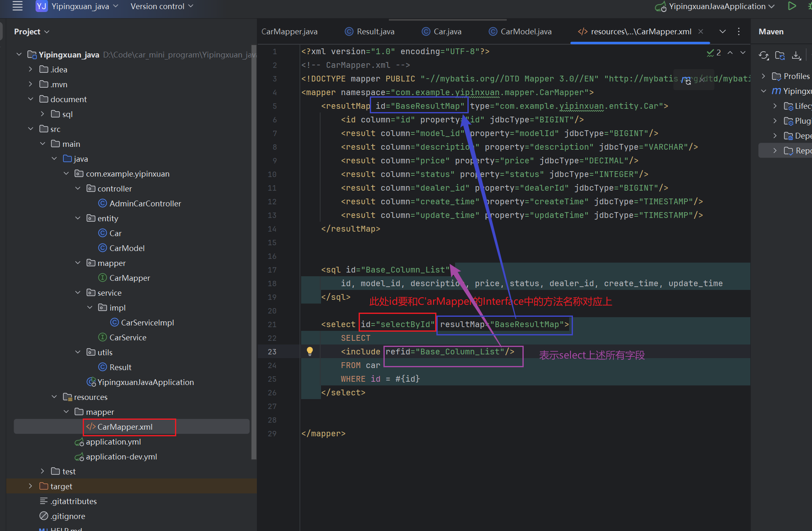
Task: Open the main hamburger menu
Action: click(x=17, y=6)
